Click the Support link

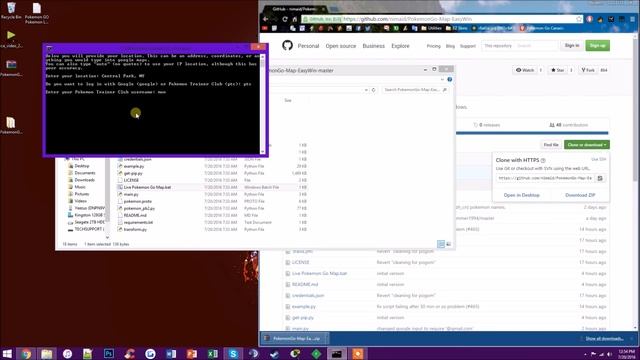[468, 46]
